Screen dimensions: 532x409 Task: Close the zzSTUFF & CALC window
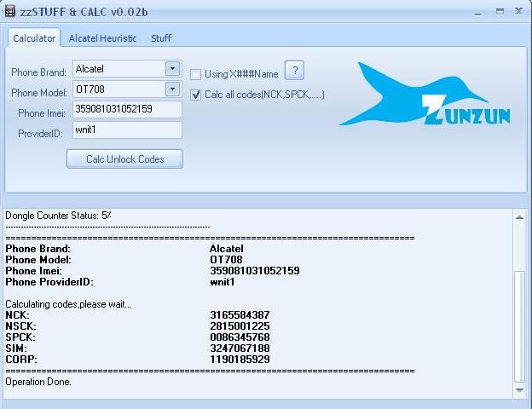[x=518, y=12]
